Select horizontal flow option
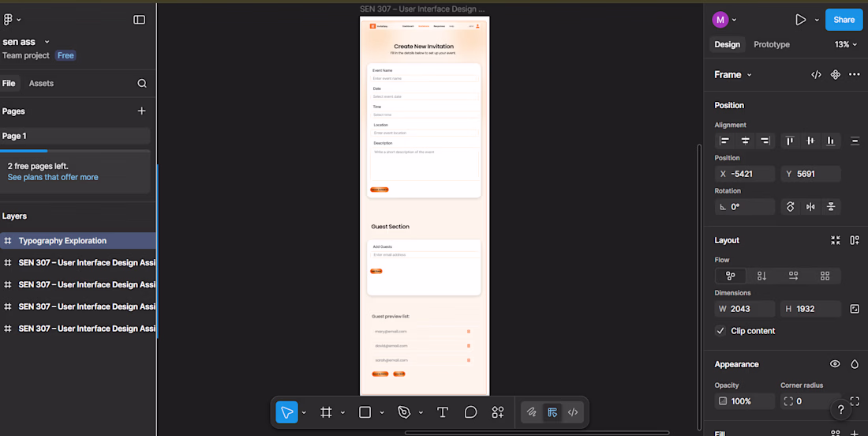 (x=793, y=276)
